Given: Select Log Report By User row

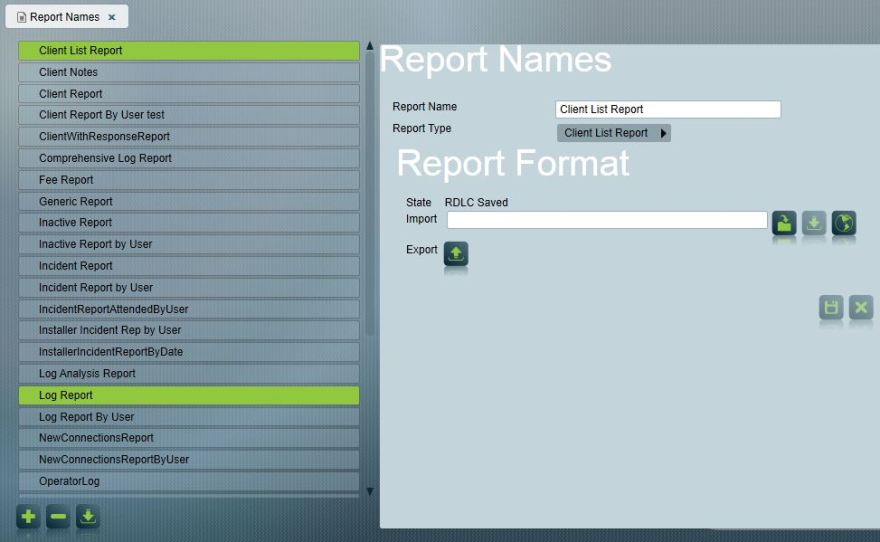Looking at the screenshot, I should [189, 417].
